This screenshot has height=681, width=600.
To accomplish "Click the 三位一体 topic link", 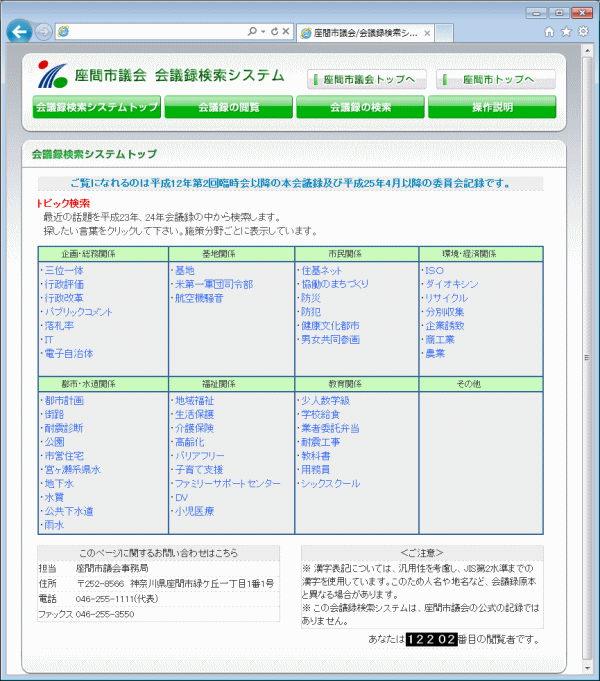I will click(64, 270).
